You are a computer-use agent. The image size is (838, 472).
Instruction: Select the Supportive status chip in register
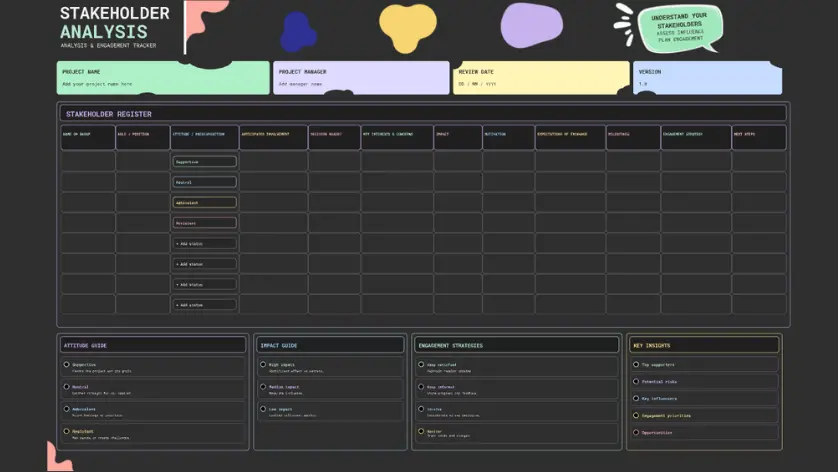[205, 161]
